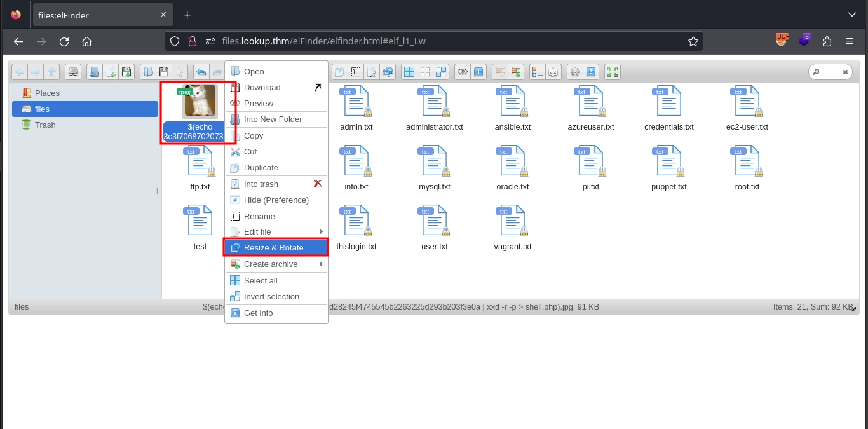The height and width of the screenshot is (429, 868).
Task: Click the New text file toolbar icon
Action: [x=111, y=72]
